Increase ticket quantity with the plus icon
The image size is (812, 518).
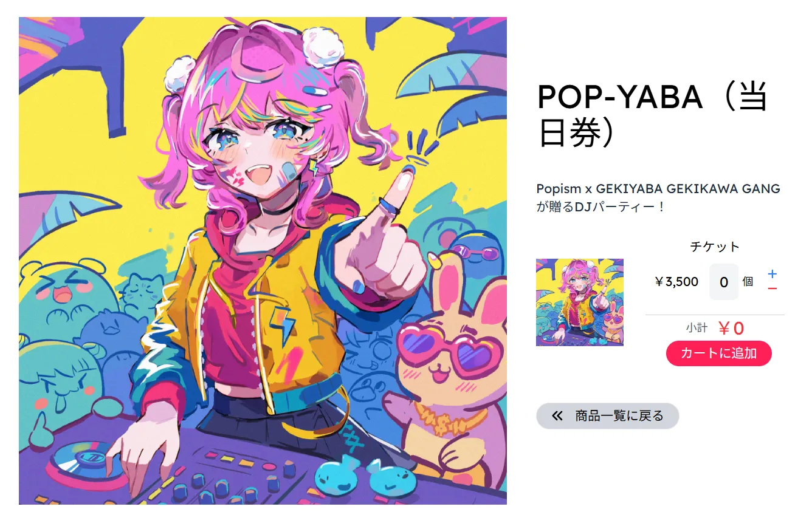772,274
